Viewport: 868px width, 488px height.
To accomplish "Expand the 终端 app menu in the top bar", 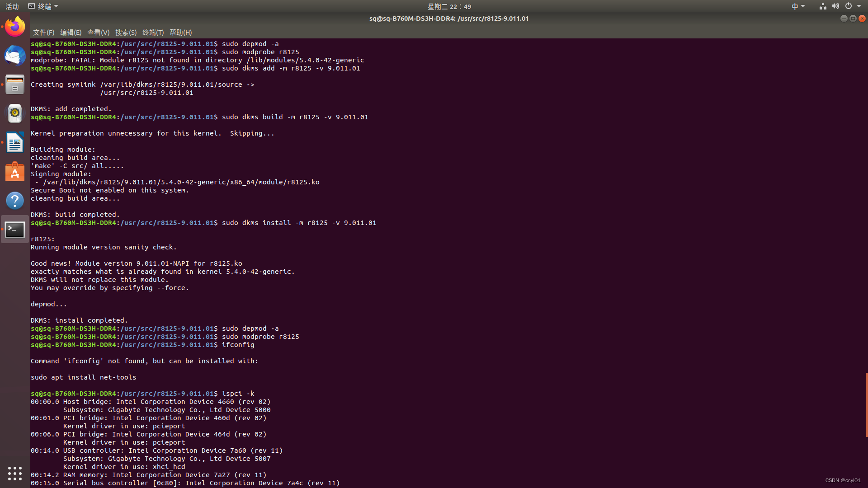I will click(43, 6).
